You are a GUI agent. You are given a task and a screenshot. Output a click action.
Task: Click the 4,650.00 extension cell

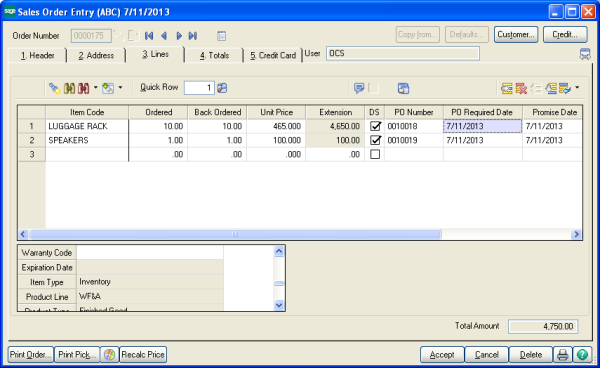[335, 126]
